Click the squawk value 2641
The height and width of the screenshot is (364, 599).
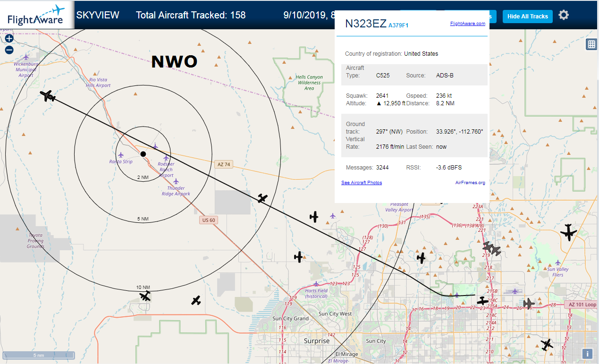tap(382, 96)
